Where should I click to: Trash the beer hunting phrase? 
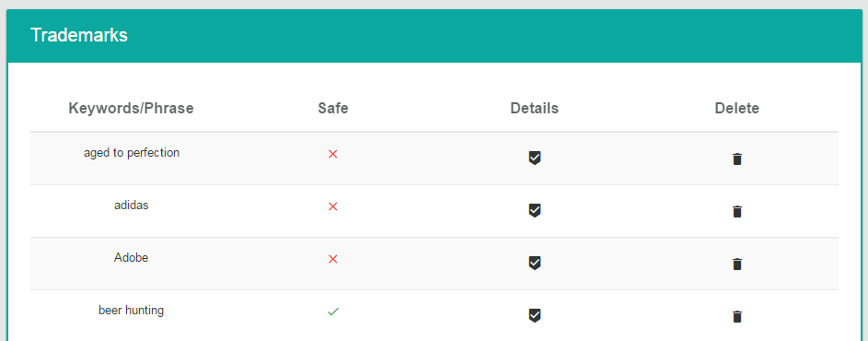click(x=736, y=317)
